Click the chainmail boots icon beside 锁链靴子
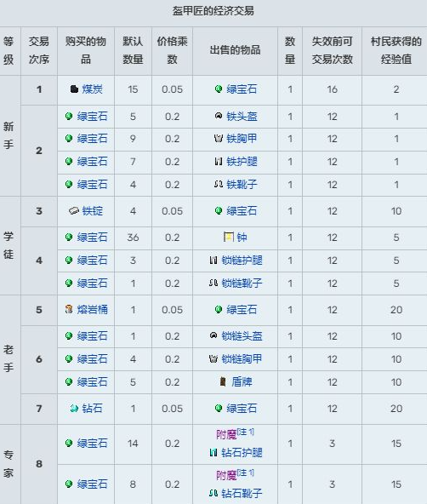 (x=213, y=283)
